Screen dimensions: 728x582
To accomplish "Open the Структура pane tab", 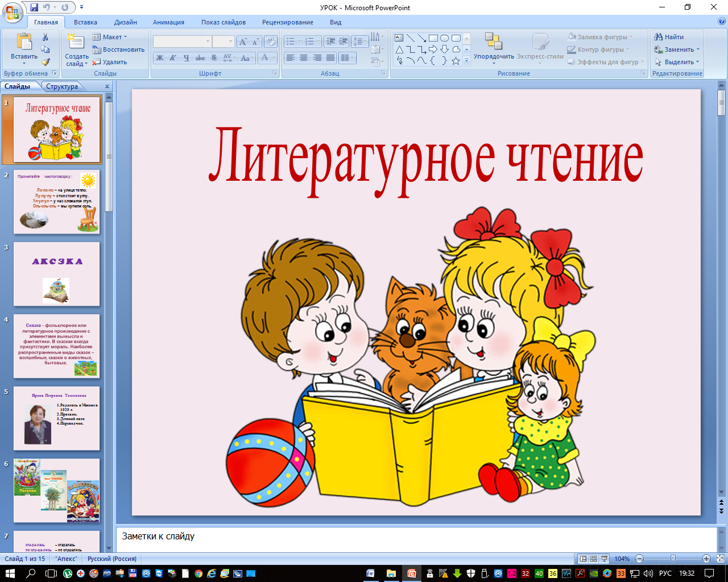I will 62,86.
